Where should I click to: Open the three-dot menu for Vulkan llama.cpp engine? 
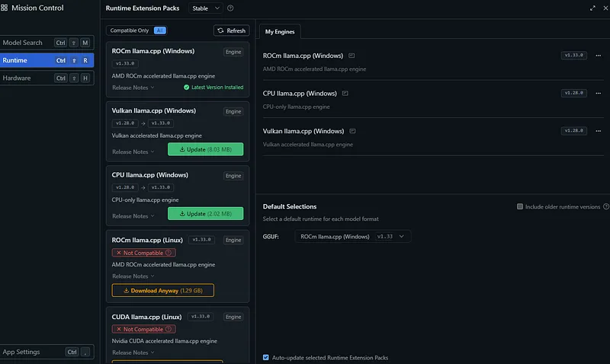[599, 131]
